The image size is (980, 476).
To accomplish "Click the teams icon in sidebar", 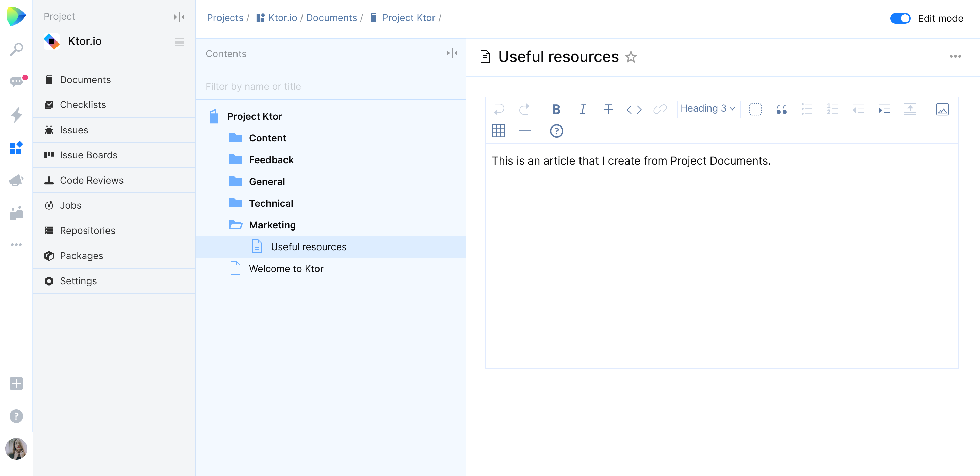I will click(16, 213).
